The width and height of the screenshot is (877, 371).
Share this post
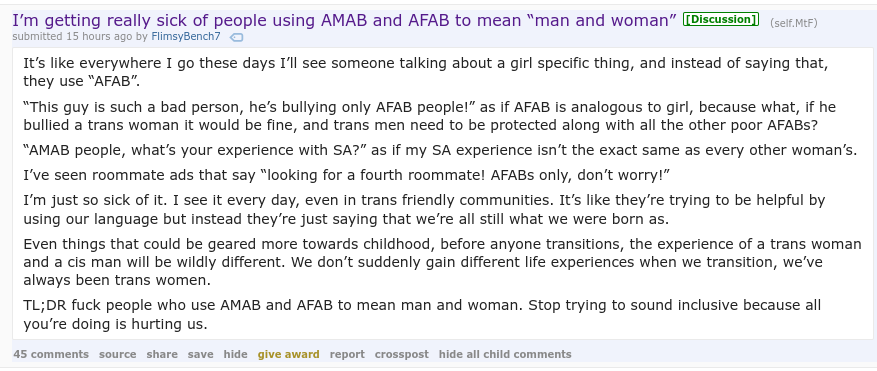[x=162, y=354]
